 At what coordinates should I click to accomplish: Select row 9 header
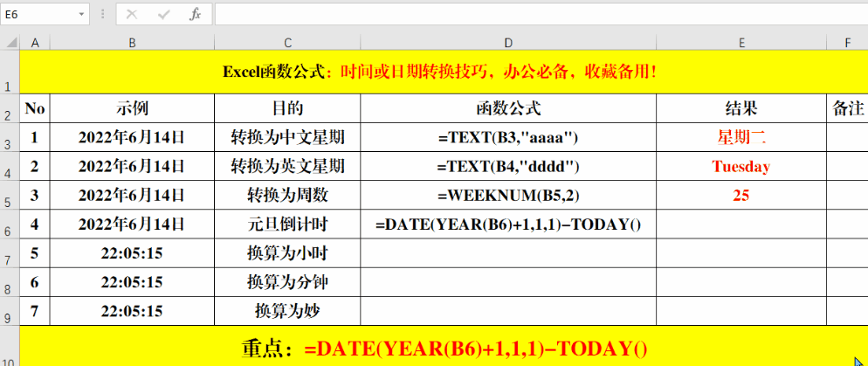coord(10,311)
